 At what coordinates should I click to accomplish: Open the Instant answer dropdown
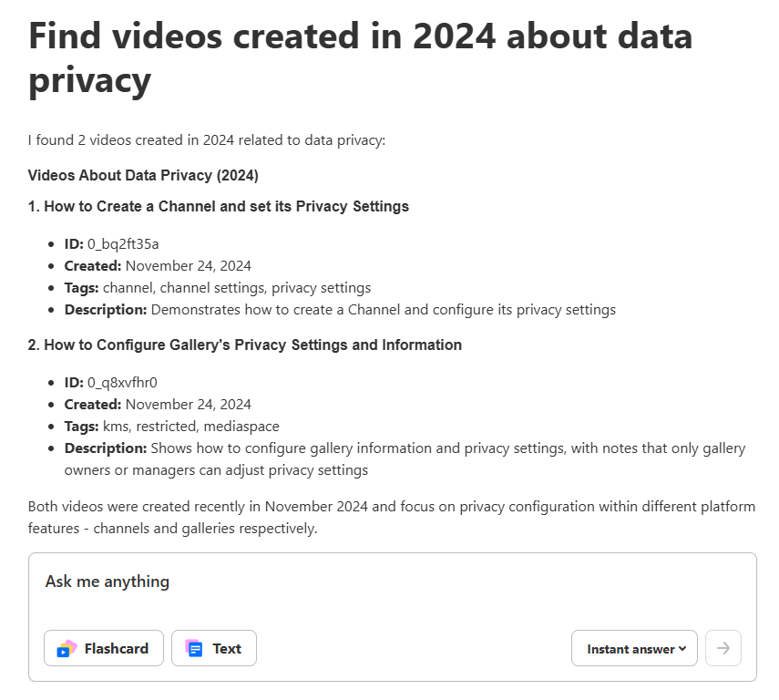tap(633, 649)
